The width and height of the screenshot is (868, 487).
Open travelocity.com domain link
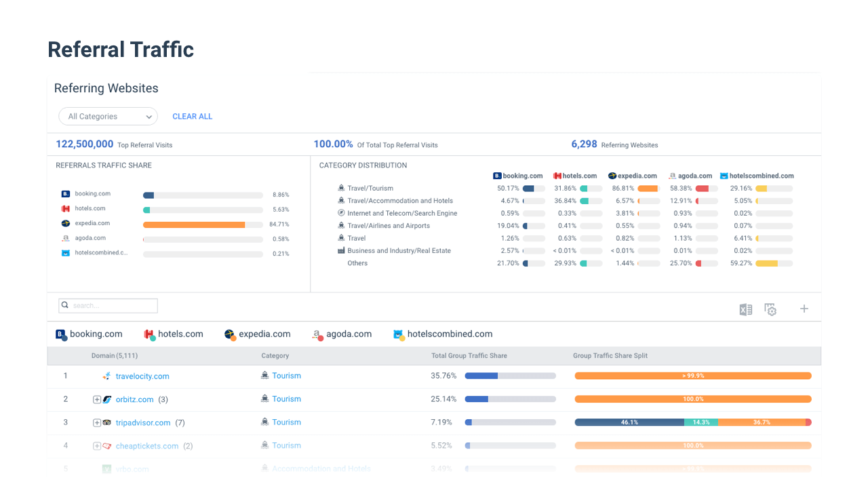click(x=142, y=376)
